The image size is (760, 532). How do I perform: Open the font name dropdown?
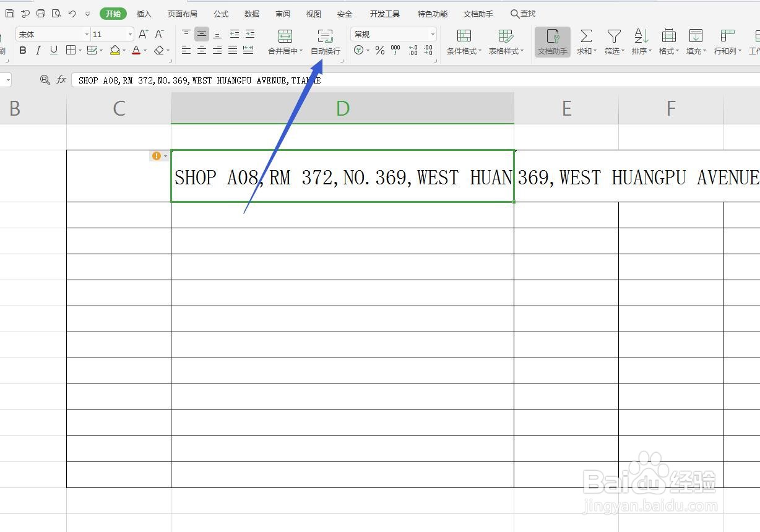[x=87, y=33]
